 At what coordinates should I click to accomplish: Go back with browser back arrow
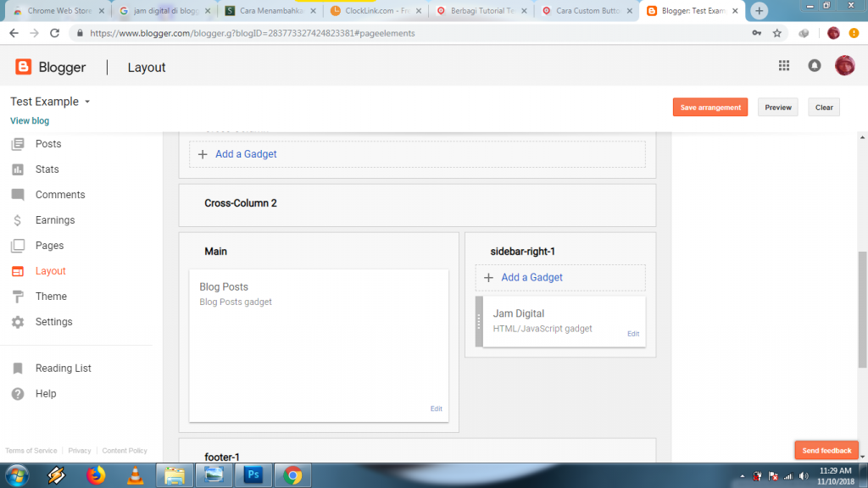(x=14, y=33)
